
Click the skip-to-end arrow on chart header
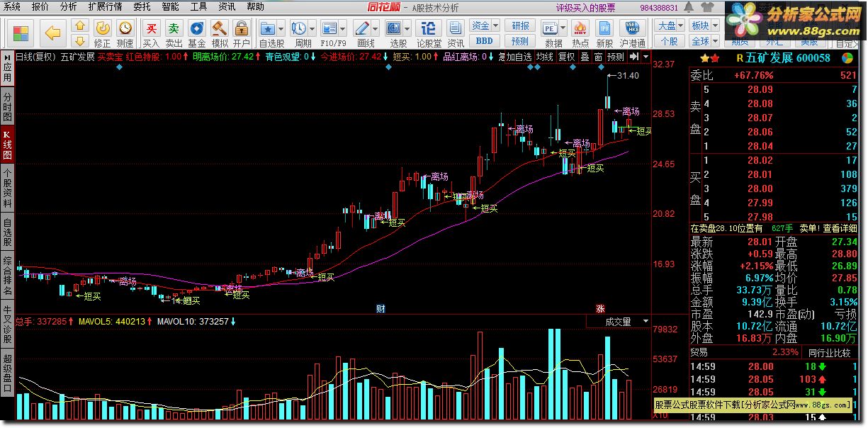634,57
